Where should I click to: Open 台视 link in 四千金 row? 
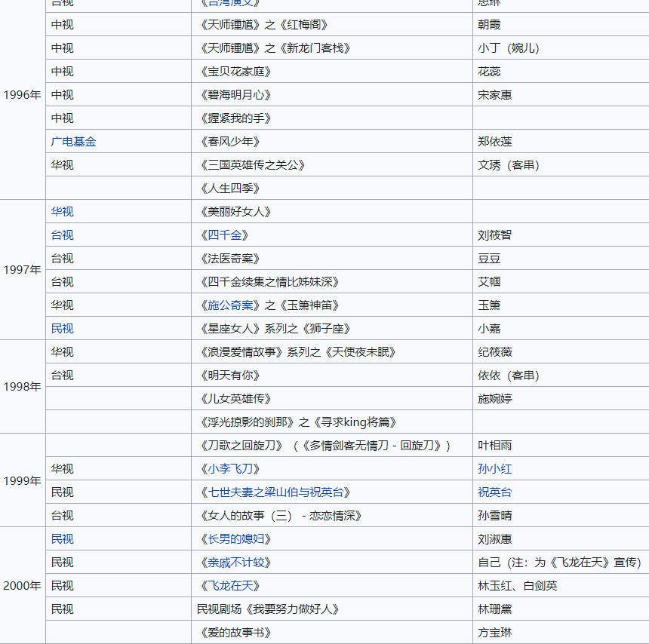click(62, 235)
